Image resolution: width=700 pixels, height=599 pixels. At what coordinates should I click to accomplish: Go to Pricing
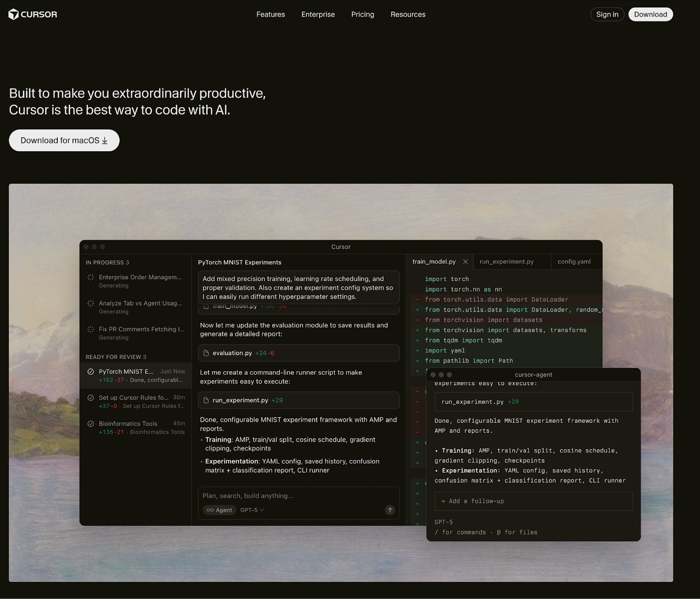click(x=363, y=14)
